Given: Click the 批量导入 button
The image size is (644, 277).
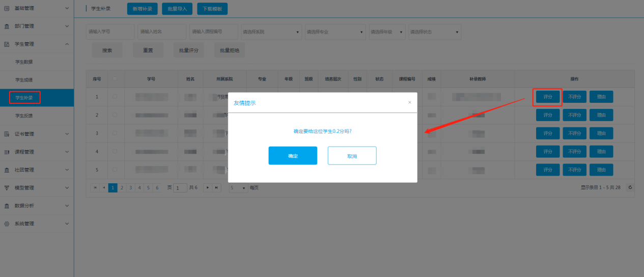Looking at the screenshot, I should click(x=177, y=9).
